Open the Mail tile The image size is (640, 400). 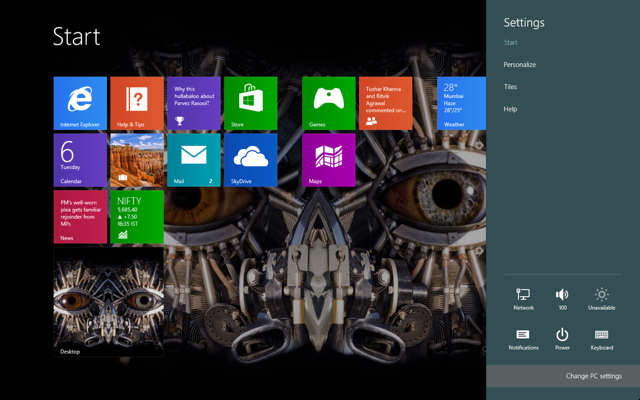[x=193, y=160]
